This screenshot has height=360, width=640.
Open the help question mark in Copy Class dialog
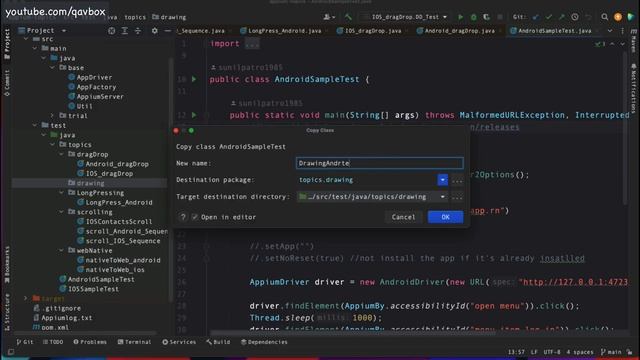[x=183, y=217]
